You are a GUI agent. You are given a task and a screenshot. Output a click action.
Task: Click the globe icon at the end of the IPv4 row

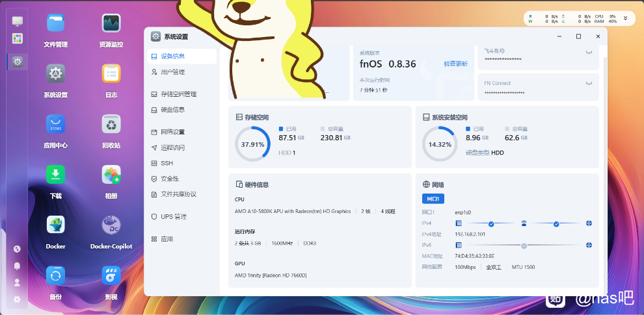[x=589, y=223]
